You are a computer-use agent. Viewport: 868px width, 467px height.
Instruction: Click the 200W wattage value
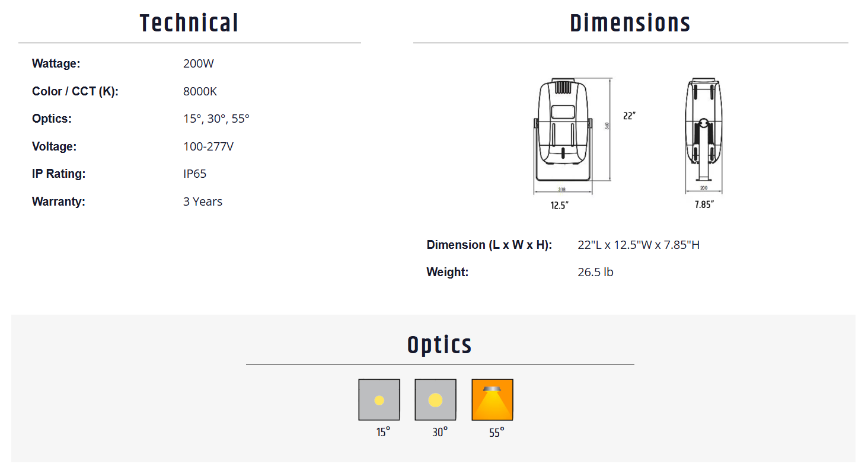pyautogui.click(x=199, y=63)
